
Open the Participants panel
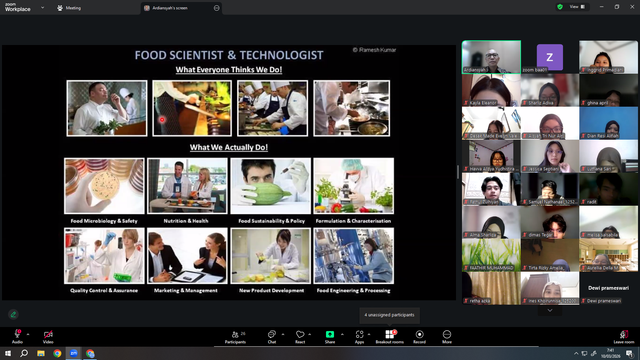[236, 337]
